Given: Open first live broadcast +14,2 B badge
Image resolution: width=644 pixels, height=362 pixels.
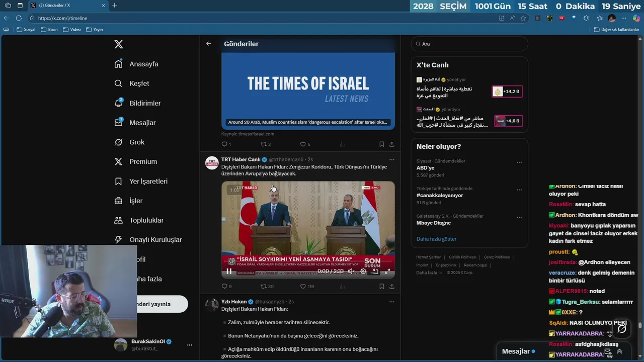Looking at the screenshot, I should point(507,92).
